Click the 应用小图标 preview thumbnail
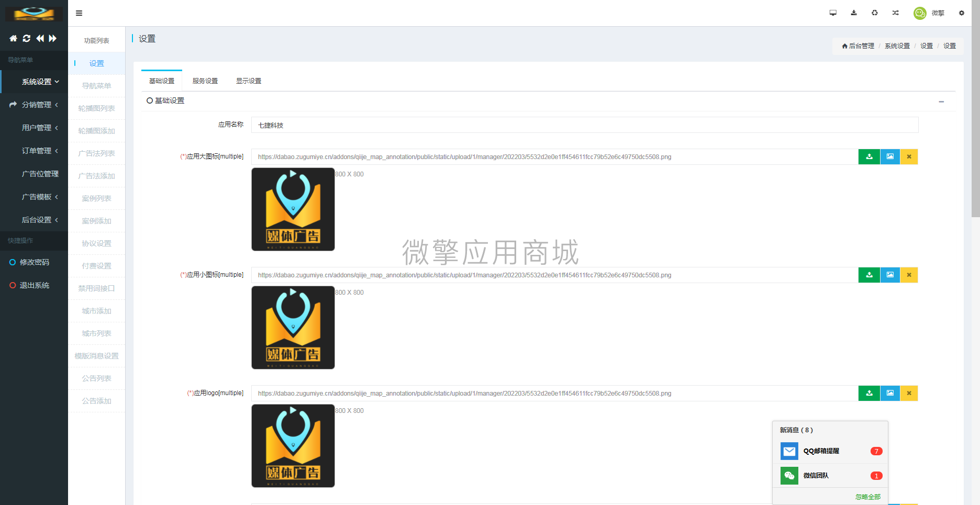This screenshot has height=505, width=980. click(293, 328)
